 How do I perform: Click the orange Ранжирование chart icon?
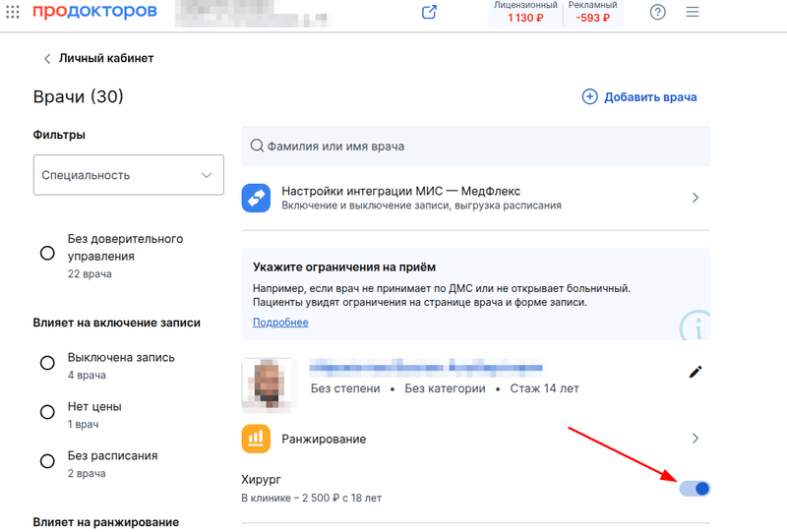256,439
